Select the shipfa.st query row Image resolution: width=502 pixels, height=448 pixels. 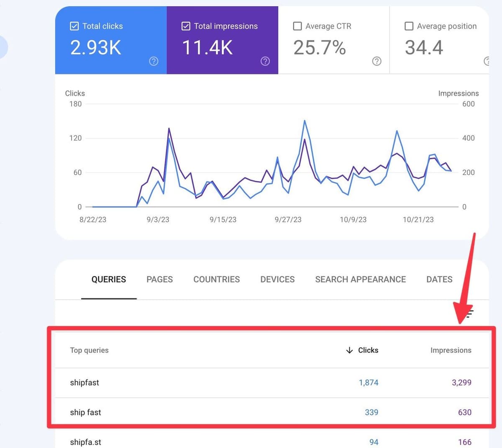click(85, 442)
